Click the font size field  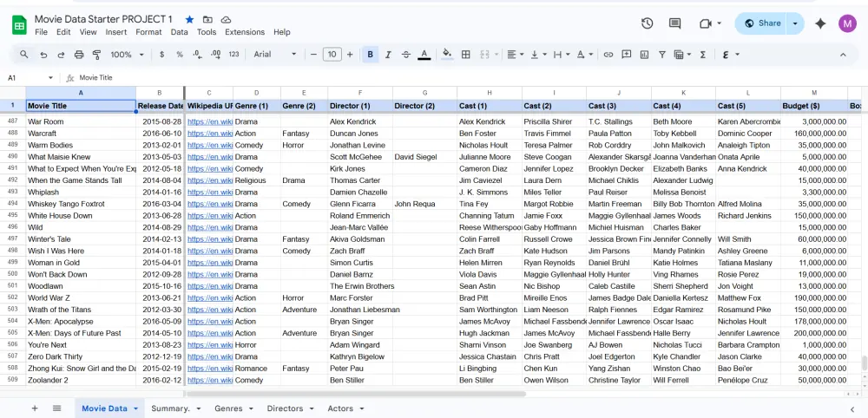[x=332, y=55]
